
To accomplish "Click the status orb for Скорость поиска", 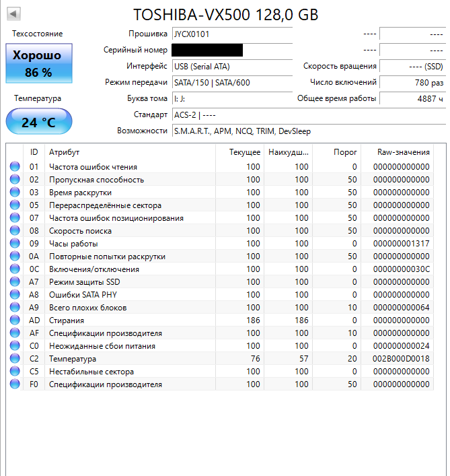I will click(15, 230).
